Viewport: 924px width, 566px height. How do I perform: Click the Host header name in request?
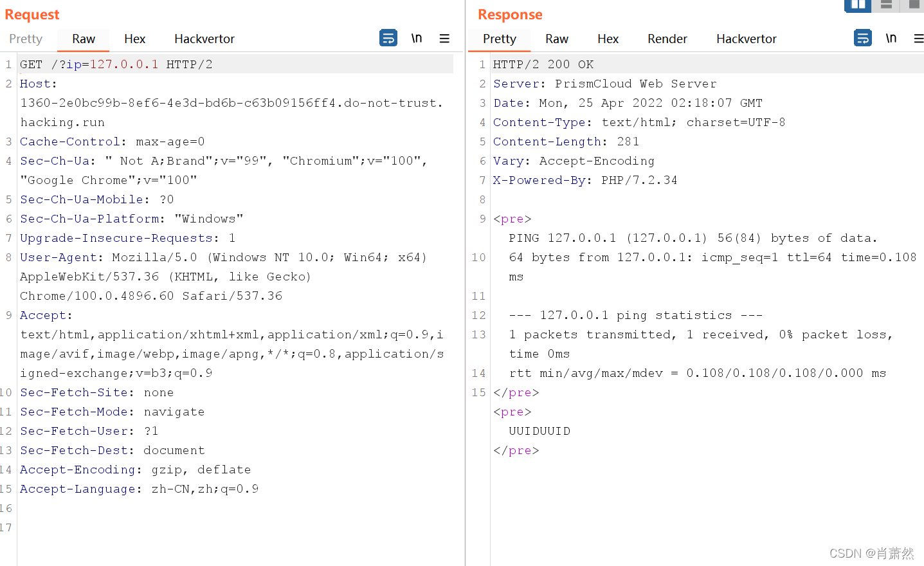[x=38, y=84]
